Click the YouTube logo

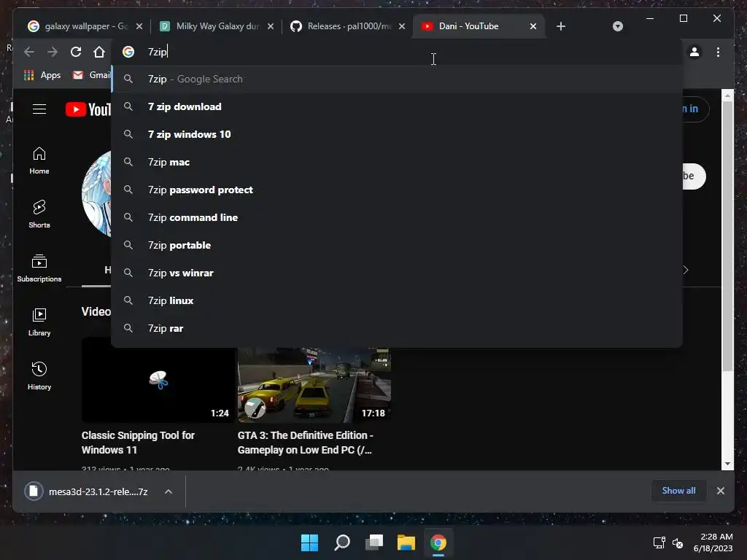coord(88,109)
